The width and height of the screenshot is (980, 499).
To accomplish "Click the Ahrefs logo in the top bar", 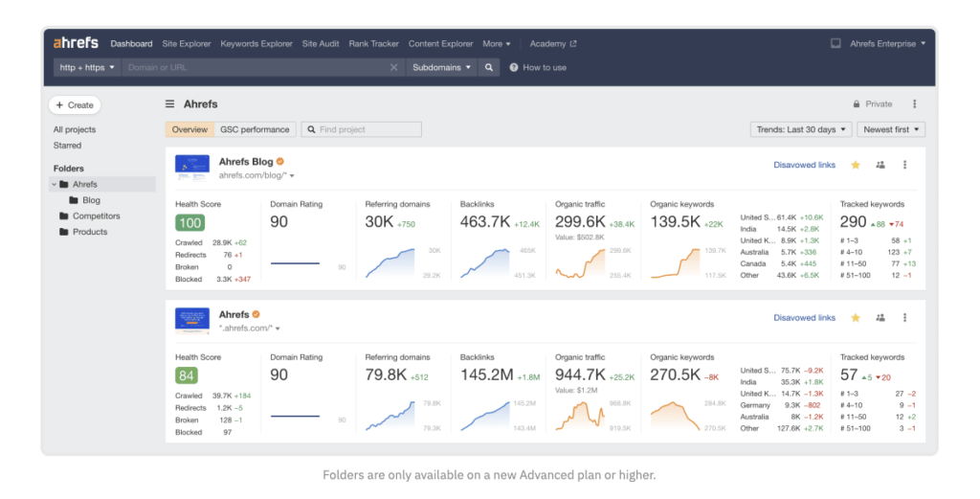I will click(77, 44).
